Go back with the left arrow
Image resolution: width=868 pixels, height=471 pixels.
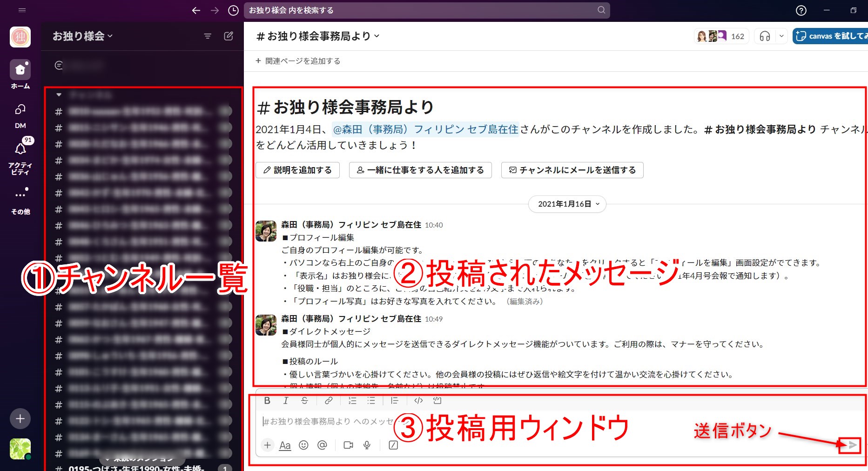click(196, 10)
